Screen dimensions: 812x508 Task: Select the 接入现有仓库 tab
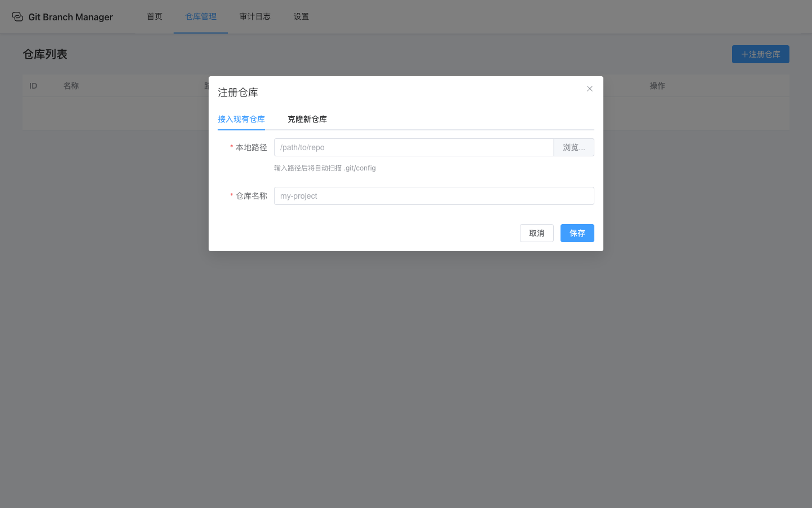point(241,119)
